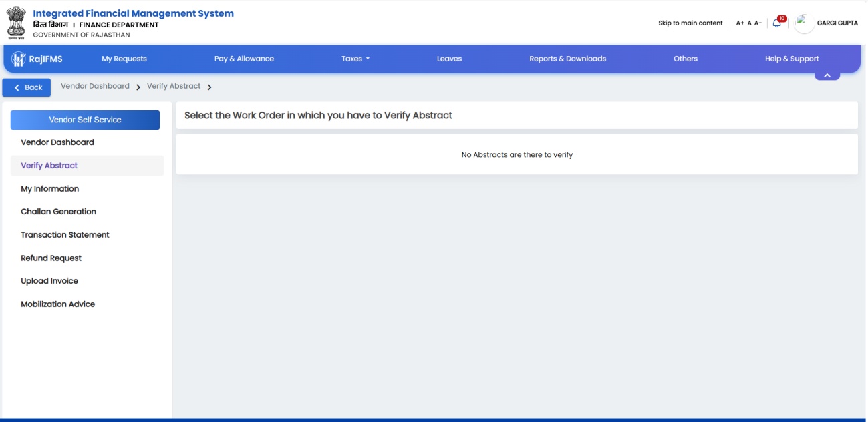The width and height of the screenshot is (868, 422).
Task: Open the user profile avatar
Action: (x=804, y=23)
